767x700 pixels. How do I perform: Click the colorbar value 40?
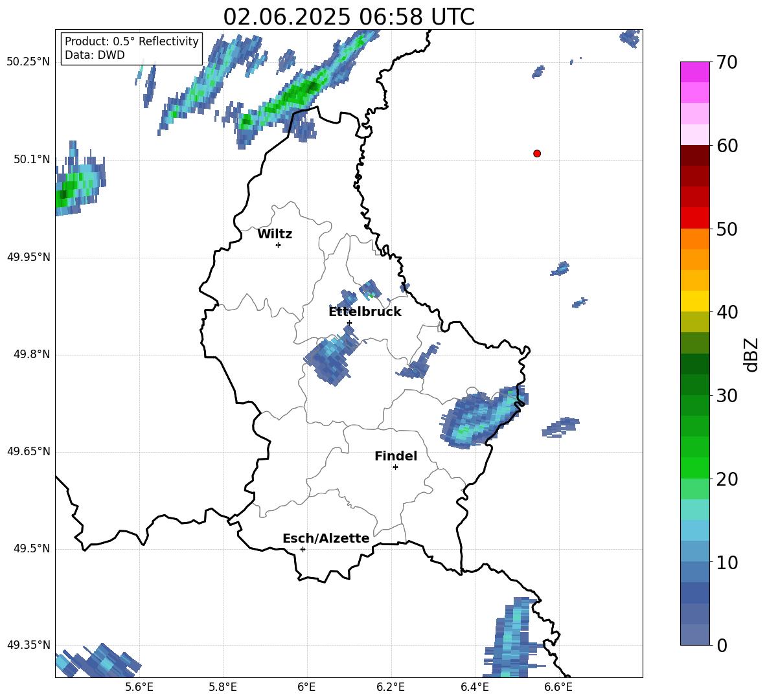pos(727,312)
